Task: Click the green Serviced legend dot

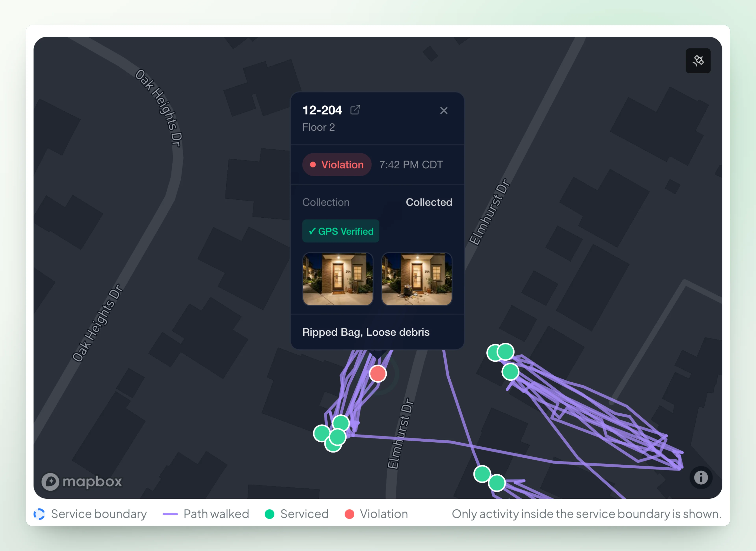Action: pyautogui.click(x=269, y=514)
